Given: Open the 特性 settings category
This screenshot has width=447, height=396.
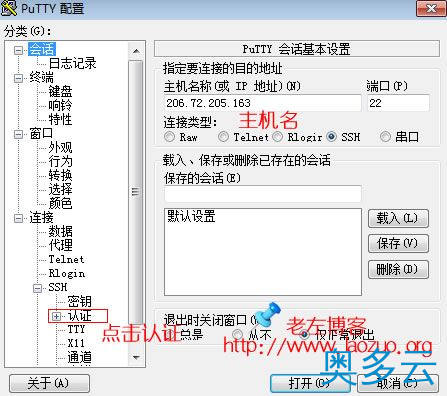Looking at the screenshot, I should (x=60, y=119).
